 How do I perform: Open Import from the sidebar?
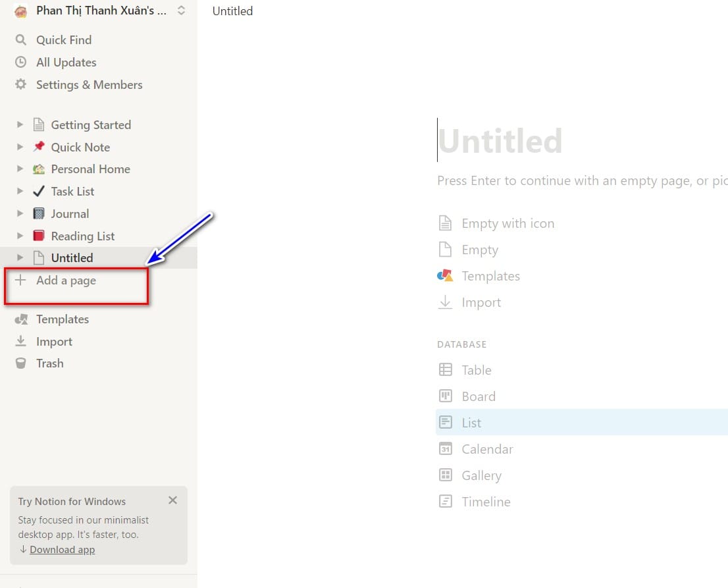pos(55,341)
